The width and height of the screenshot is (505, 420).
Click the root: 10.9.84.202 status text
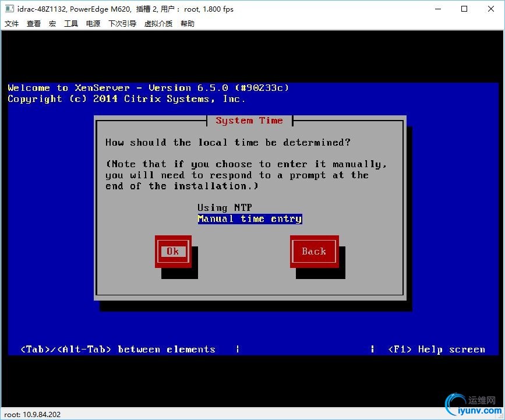32,415
